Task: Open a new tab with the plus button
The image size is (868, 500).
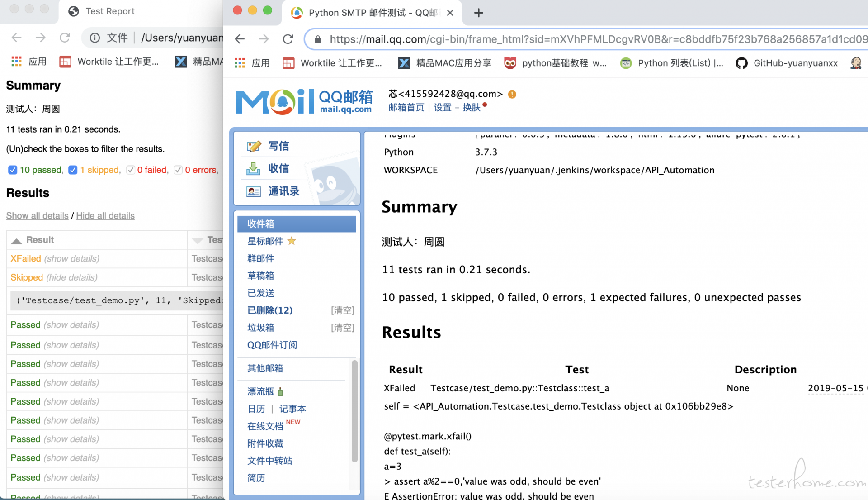Action: 478,13
